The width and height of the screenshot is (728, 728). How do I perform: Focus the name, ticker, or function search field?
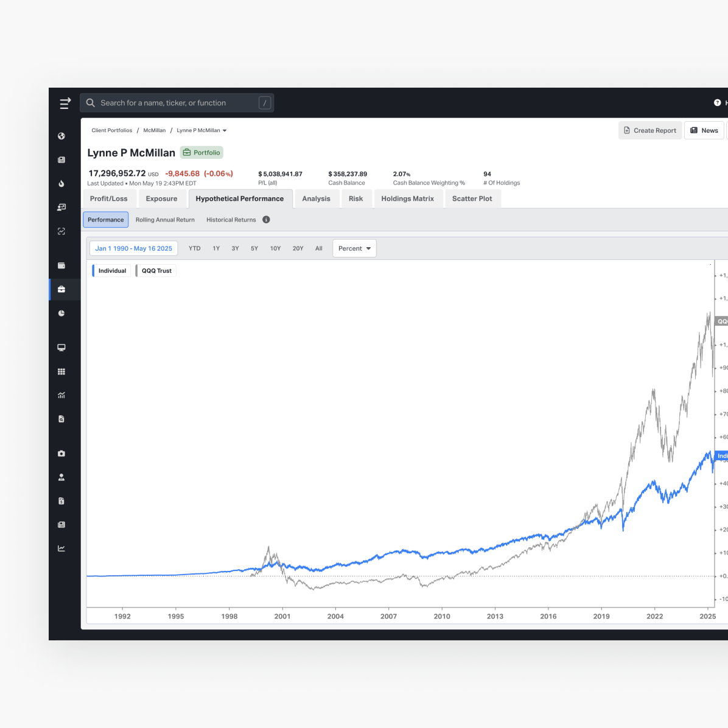click(x=177, y=103)
